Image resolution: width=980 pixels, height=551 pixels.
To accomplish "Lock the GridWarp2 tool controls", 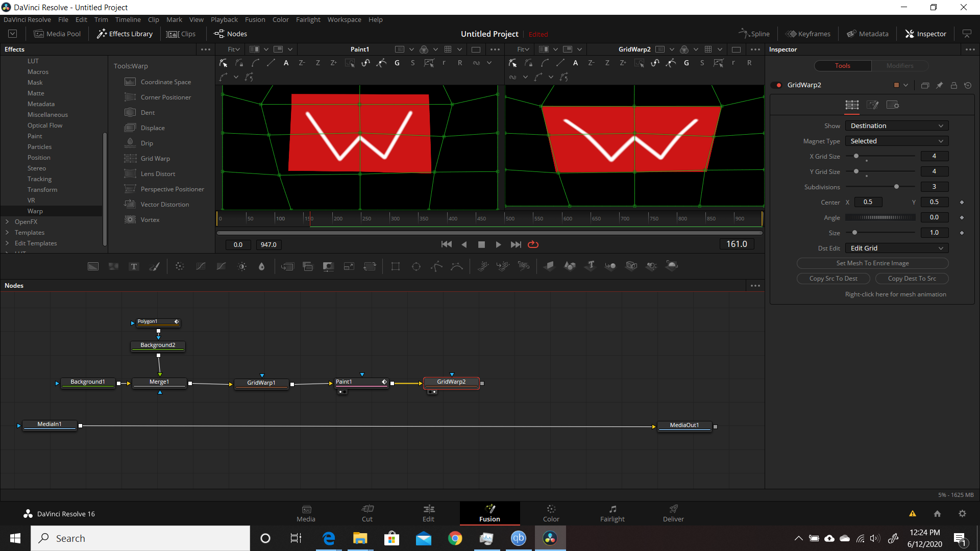I will point(953,85).
